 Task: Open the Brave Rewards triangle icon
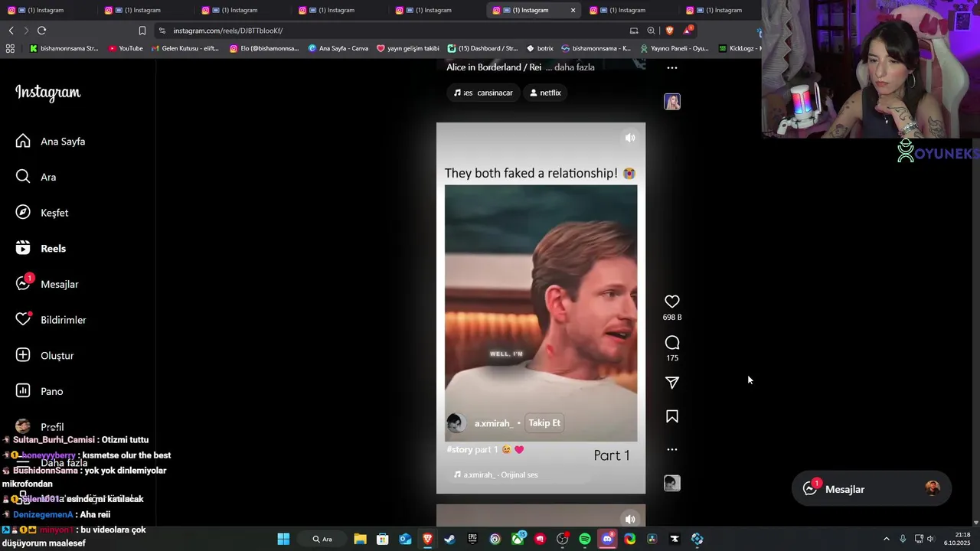coord(688,31)
